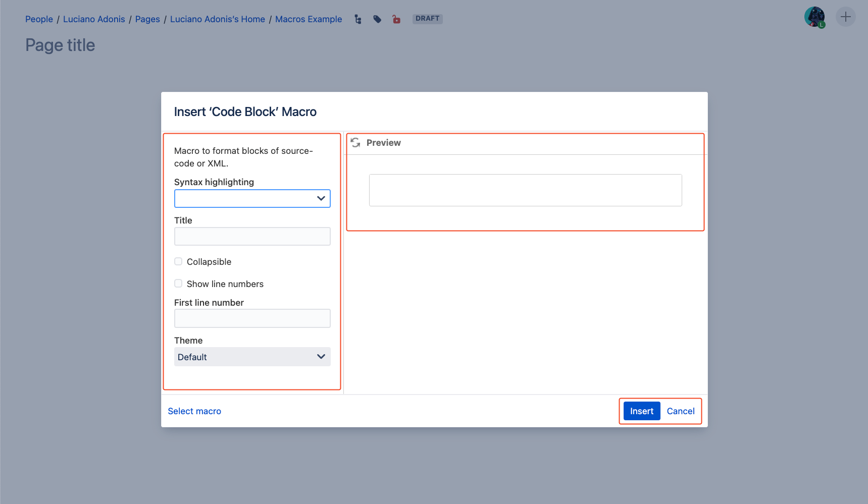Navigate to Luciano Adonis's Home breadcrumb
Screen dimensions: 868x504
(x=217, y=19)
